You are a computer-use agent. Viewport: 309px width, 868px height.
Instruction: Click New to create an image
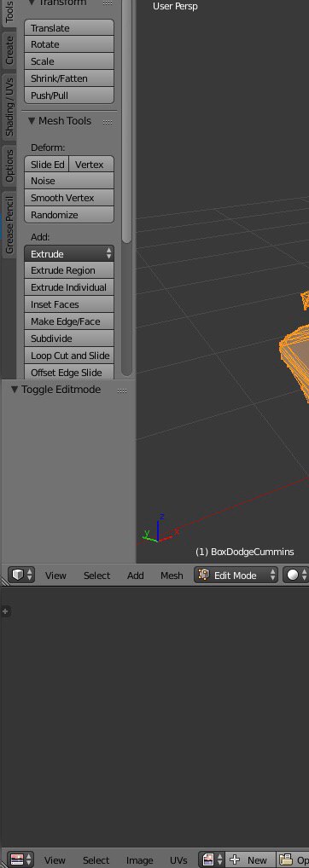[250, 859]
